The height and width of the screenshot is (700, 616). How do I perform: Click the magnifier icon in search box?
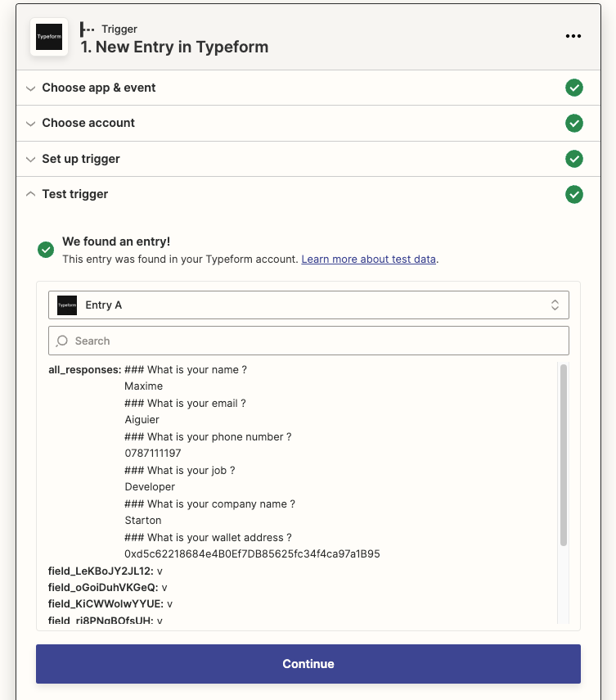click(x=62, y=341)
